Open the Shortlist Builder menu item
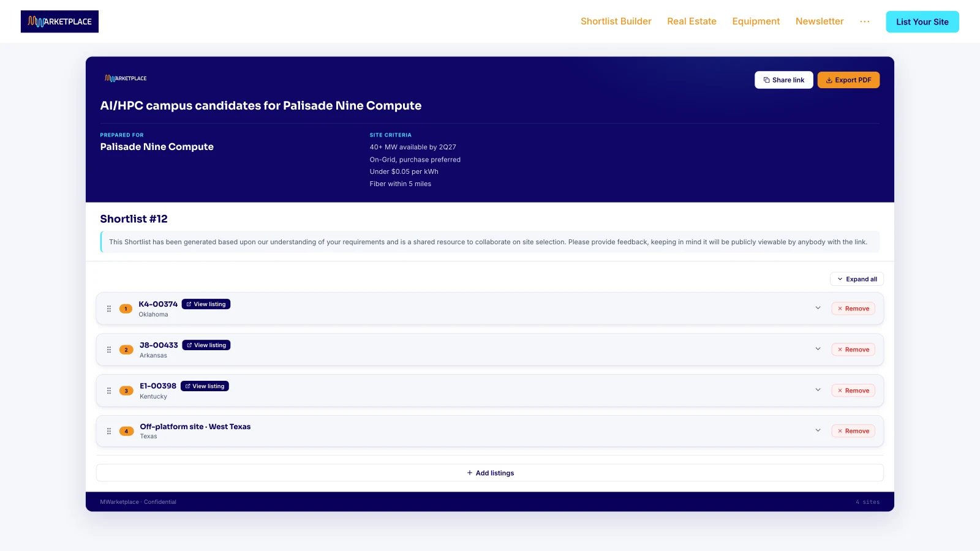Viewport: 980px width, 551px height. (x=616, y=21)
